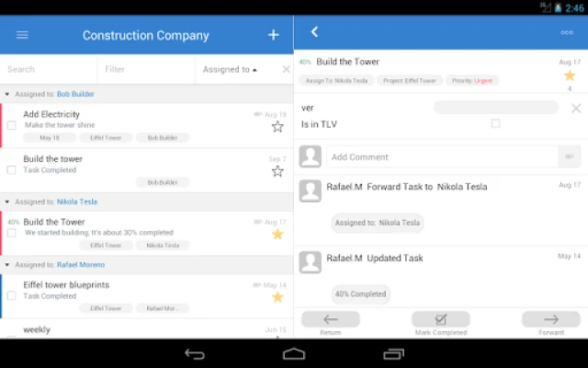Click Eiffel Tower tag on Add Electricity
The height and width of the screenshot is (368, 588).
(x=106, y=138)
